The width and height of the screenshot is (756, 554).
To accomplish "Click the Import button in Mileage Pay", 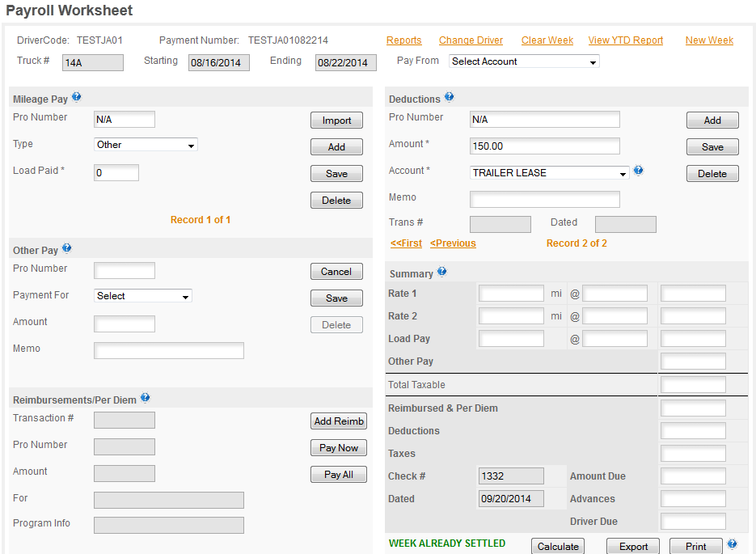I will click(336, 121).
